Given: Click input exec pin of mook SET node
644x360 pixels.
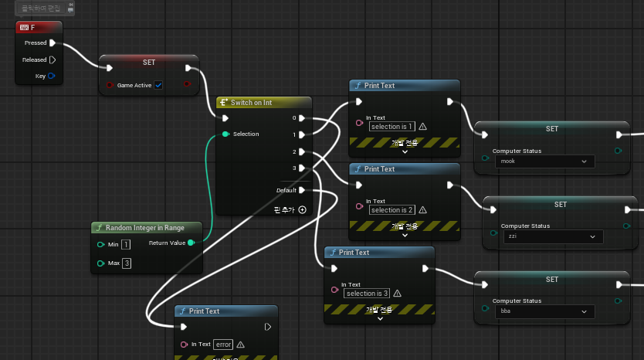Looking at the screenshot, I should pos(485,134).
